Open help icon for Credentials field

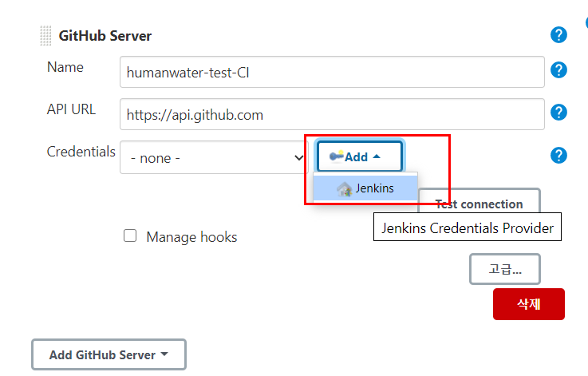pos(558,156)
